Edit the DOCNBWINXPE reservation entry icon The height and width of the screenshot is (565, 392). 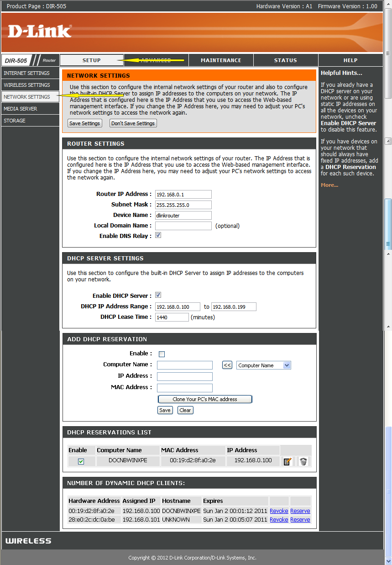(287, 461)
